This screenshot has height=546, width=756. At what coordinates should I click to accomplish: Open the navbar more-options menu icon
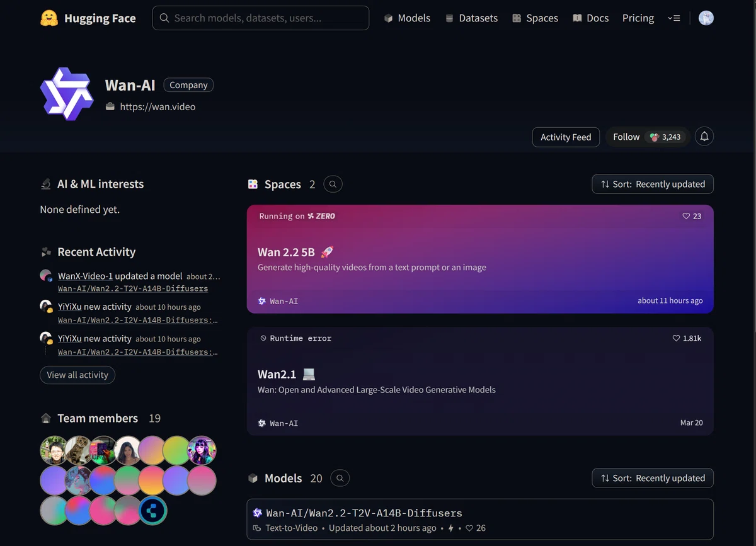674,18
